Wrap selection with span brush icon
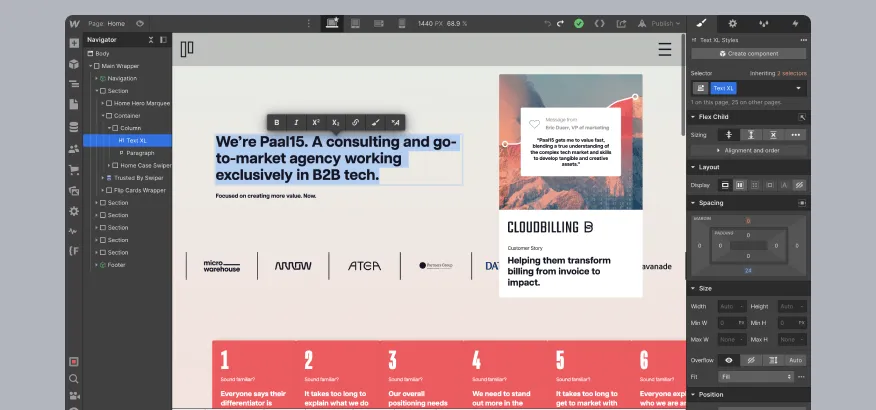Image resolution: width=876 pixels, height=410 pixels. pyautogui.click(x=375, y=123)
